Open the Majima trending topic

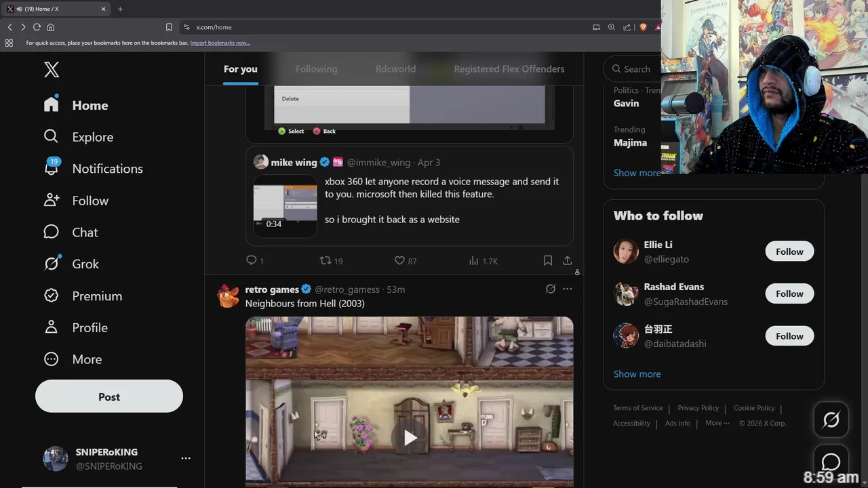(x=630, y=142)
